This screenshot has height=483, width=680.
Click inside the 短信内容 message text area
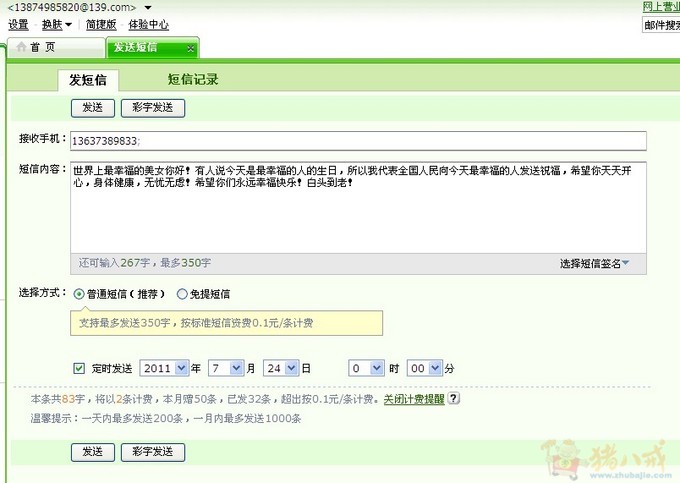(x=358, y=207)
